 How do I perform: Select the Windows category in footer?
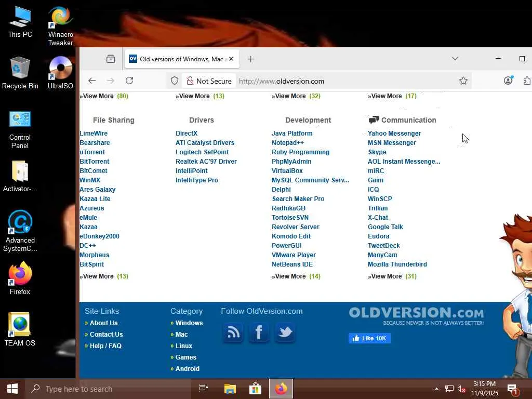tap(189, 323)
